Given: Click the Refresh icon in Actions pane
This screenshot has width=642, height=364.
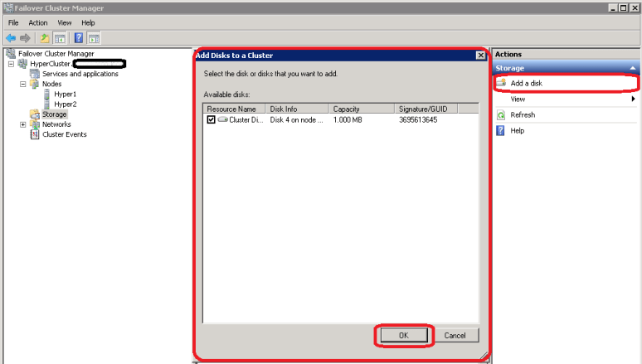Looking at the screenshot, I should [501, 115].
